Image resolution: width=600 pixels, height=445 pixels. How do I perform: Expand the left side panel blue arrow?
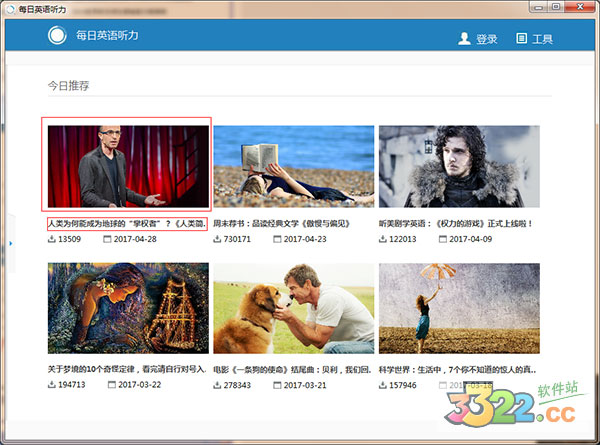click(11, 243)
